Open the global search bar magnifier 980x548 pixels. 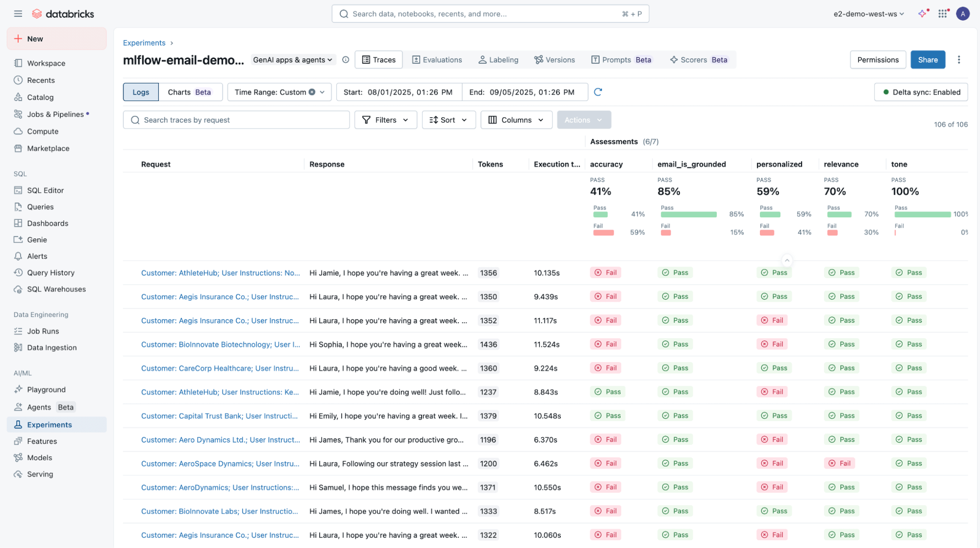[343, 13]
